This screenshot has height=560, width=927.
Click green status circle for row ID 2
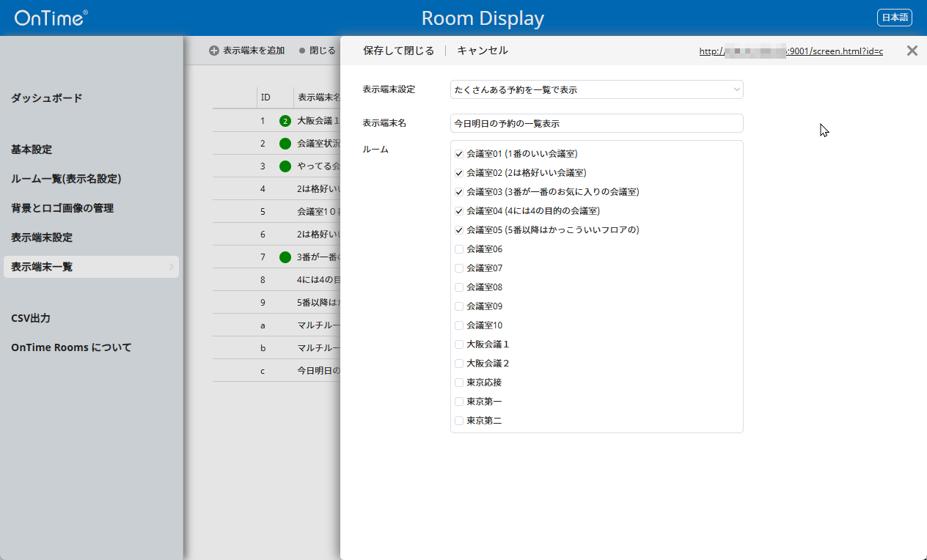[x=285, y=144]
